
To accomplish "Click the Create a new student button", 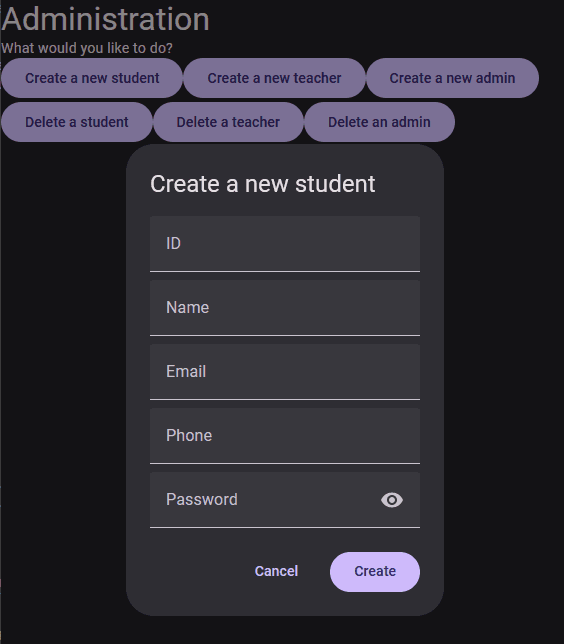I will click(92, 78).
